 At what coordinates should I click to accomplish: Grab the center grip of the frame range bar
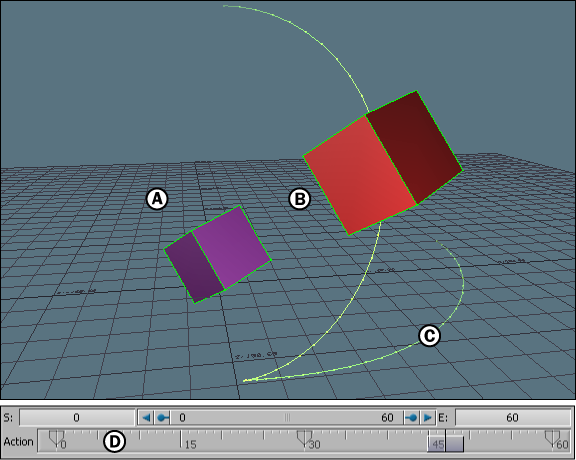coord(287,418)
